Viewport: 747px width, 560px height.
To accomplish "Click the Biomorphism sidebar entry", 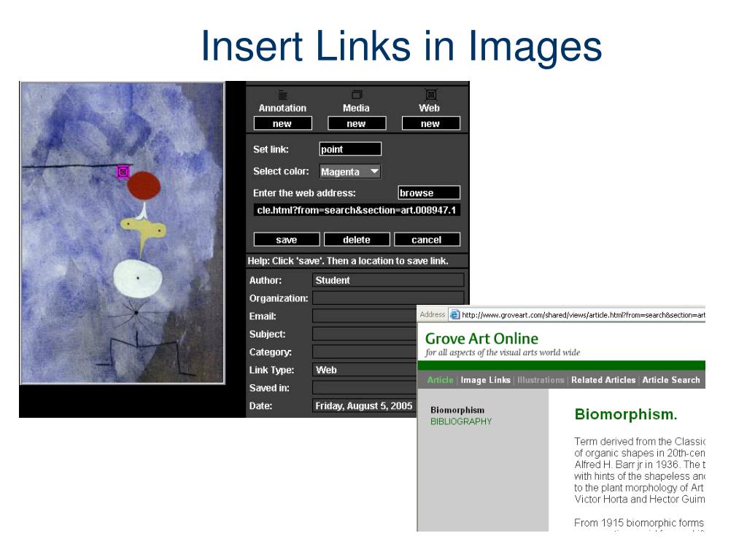I will (x=457, y=410).
